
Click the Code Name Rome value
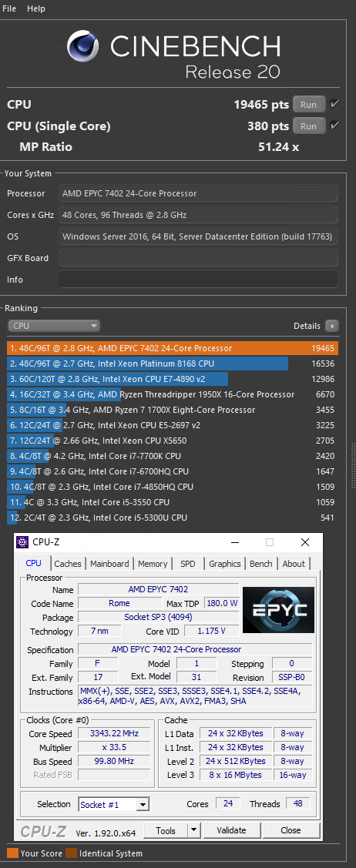click(x=119, y=603)
